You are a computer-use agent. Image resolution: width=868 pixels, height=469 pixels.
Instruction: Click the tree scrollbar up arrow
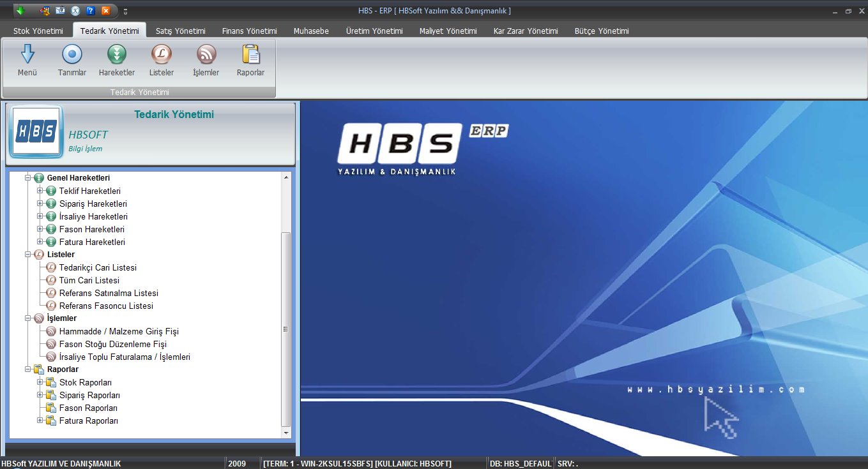(286, 177)
